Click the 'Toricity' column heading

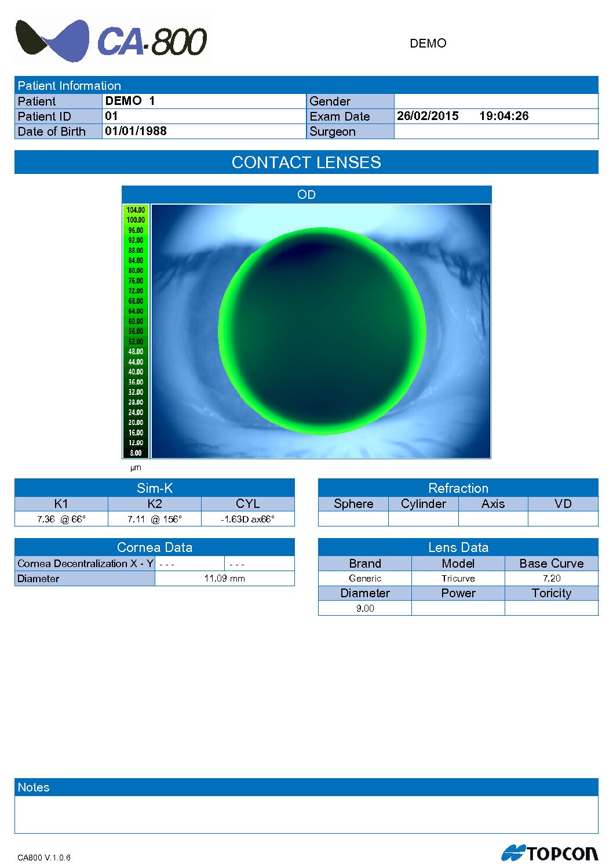pos(552,593)
